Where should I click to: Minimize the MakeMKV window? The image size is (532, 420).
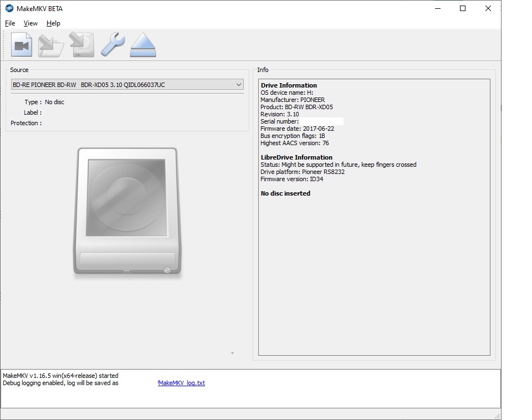437,8
